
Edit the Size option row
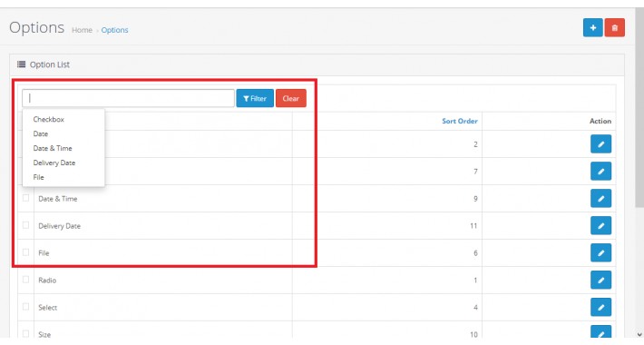[x=600, y=332]
